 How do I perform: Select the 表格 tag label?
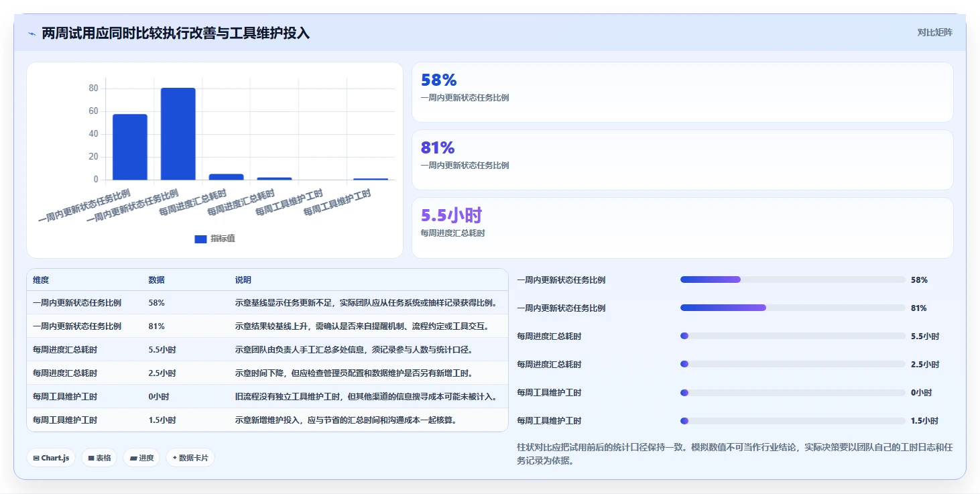click(103, 458)
